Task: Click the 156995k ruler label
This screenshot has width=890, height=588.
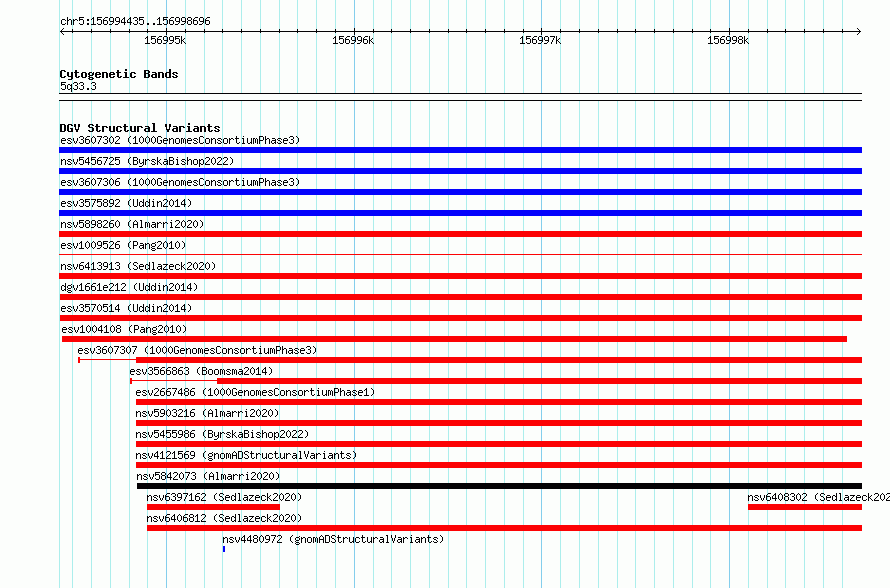Action: (x=165, y=40)
